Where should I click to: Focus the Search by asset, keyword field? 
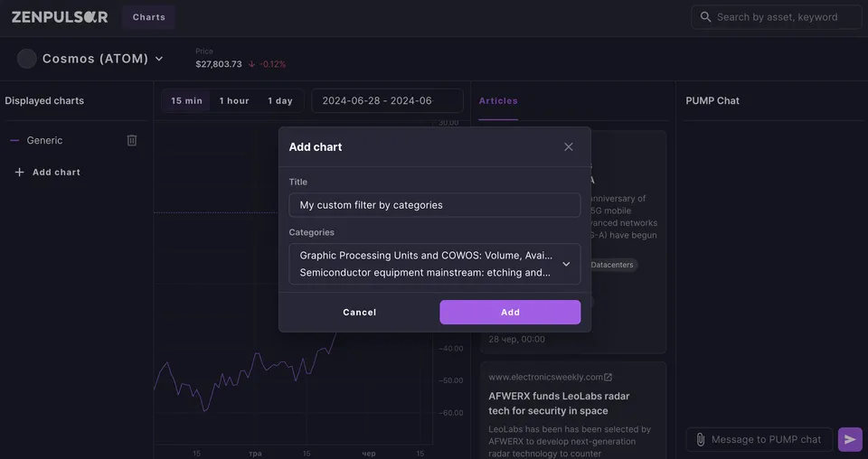pyautogui.click(x=776, y=17)
